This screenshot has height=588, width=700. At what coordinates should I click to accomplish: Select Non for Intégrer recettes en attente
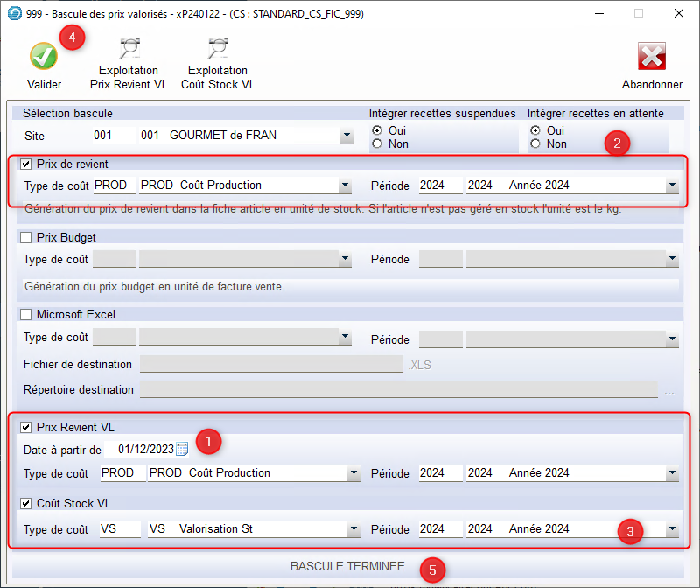[535, 143]
